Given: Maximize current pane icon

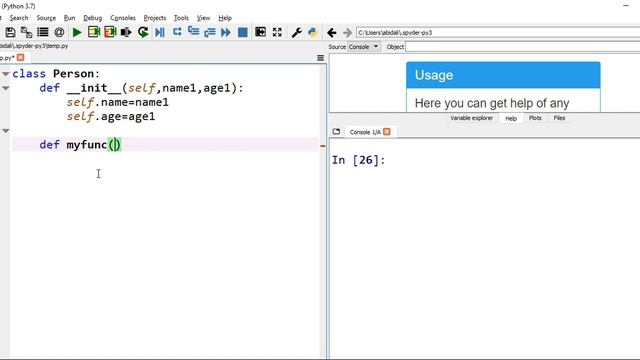Looking at the screenshot, I should [260, 32].
